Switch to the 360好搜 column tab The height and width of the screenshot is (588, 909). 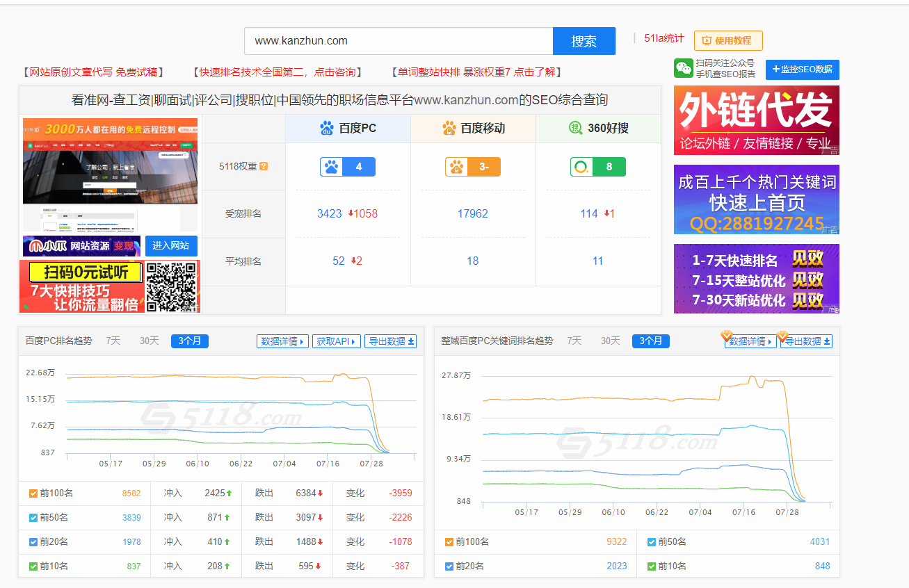coord(598,129)
